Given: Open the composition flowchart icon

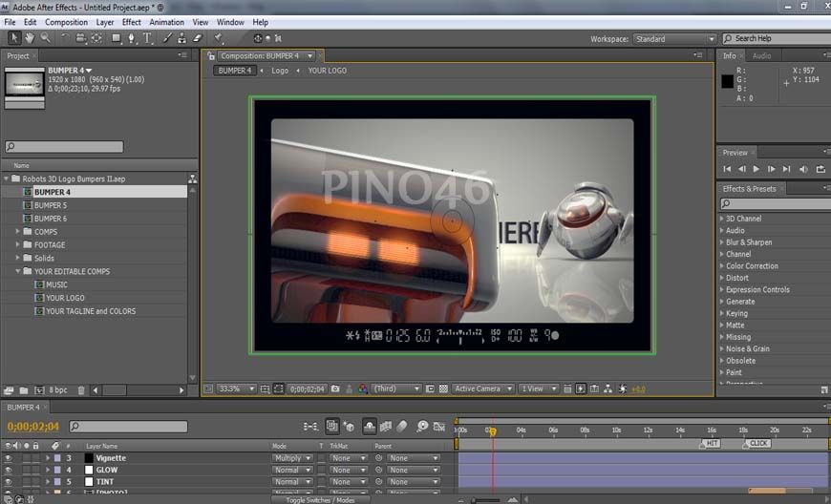Looking at the screenshot, I should (607, 389).
